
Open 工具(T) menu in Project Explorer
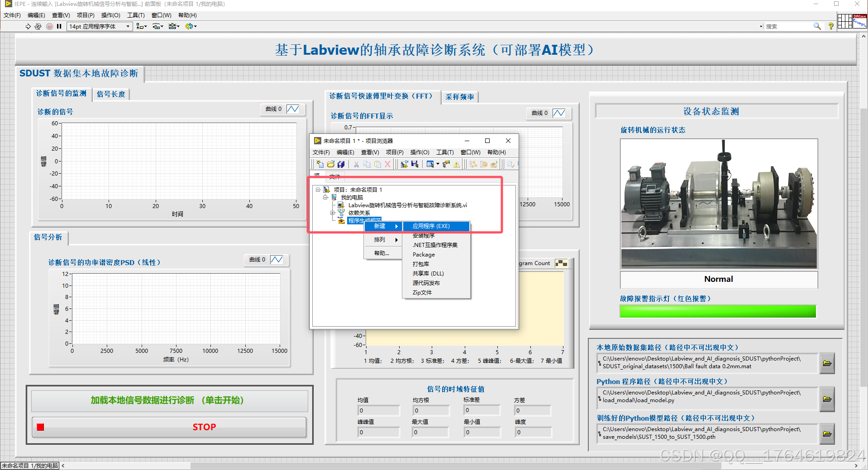coord(445,152)
